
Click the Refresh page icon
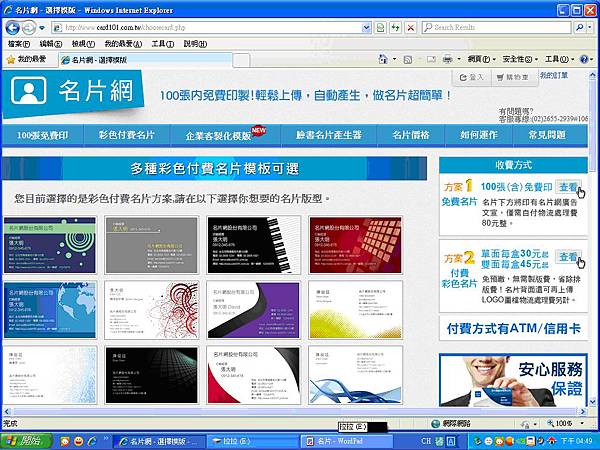pos(395,28)
